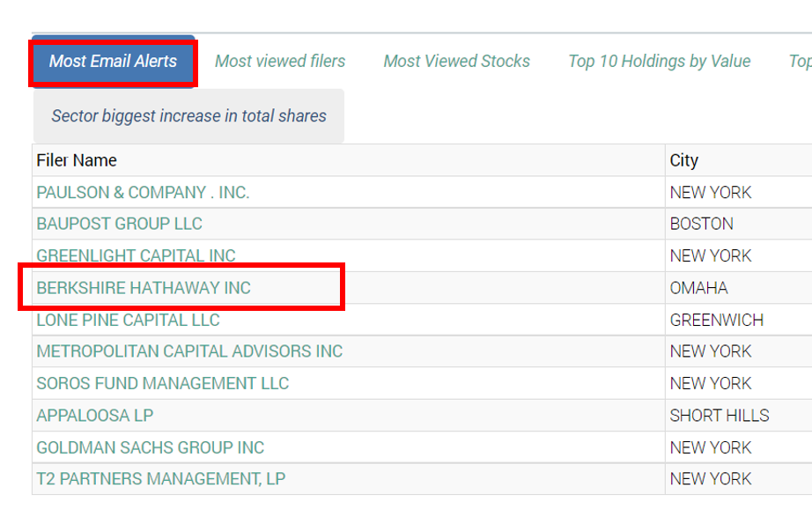This screenshot has width=812, height=524.
Task: Open APPALOOSA LP filer link
Action: [x=95, y=416]
